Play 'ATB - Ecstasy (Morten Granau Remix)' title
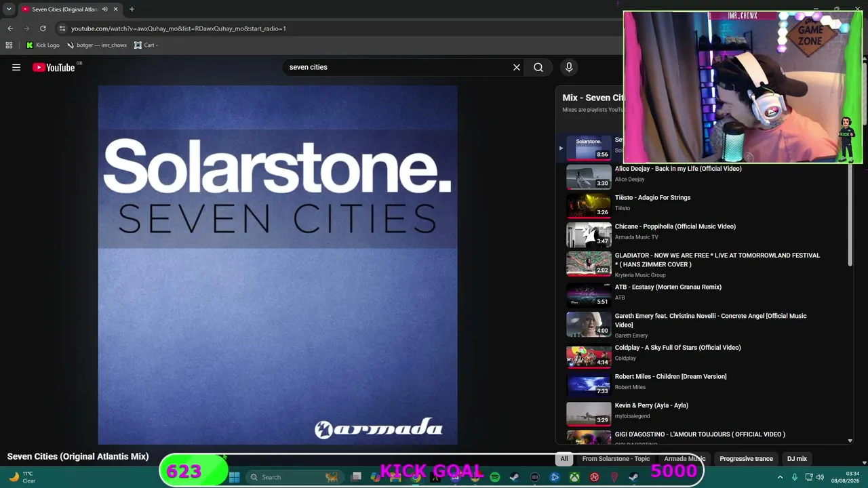The width and height of the screenshot is (868, 488). tap(668, 287)
